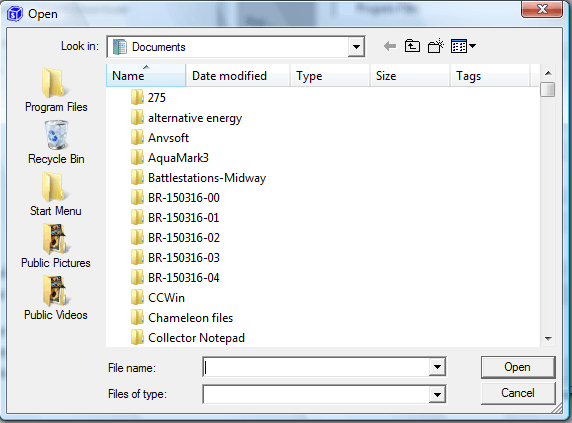
Task: Open Recycle Bin in places bar
Action: pyautogui.click(x=56, y=143)
